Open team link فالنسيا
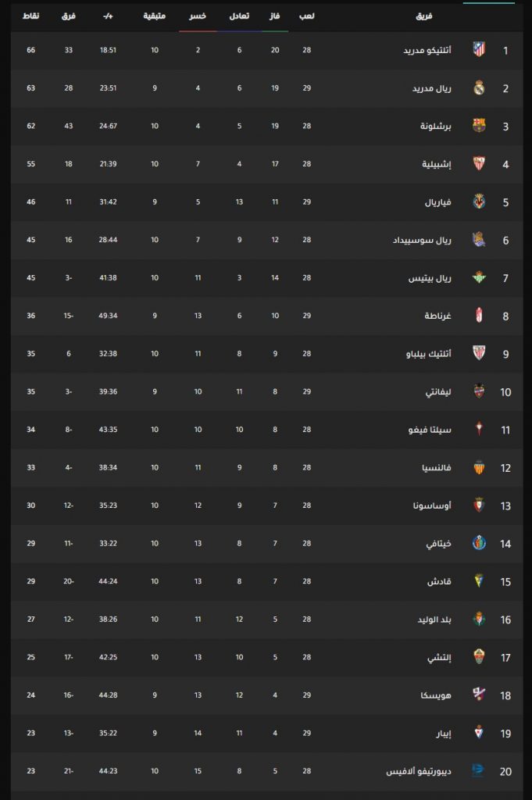The image size is (532, 800). pyautogui.click(x=437, y=467)
